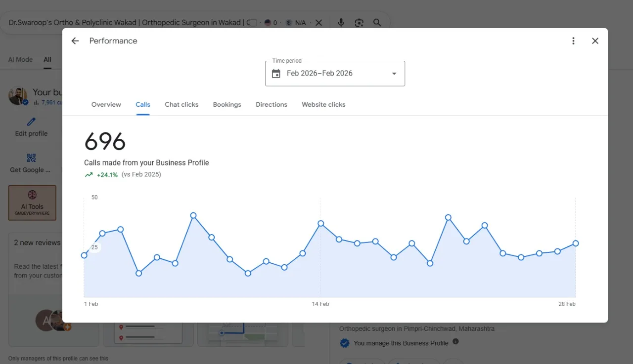Open the AI Tools GMBEverywhere button
Viewport: 633px width, 364px height.
[32, 202]
